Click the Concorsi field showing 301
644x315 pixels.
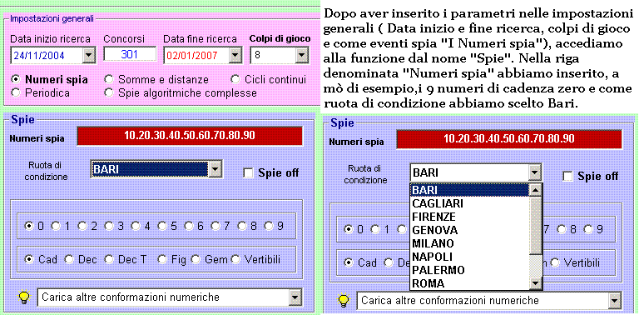[130, 54]
